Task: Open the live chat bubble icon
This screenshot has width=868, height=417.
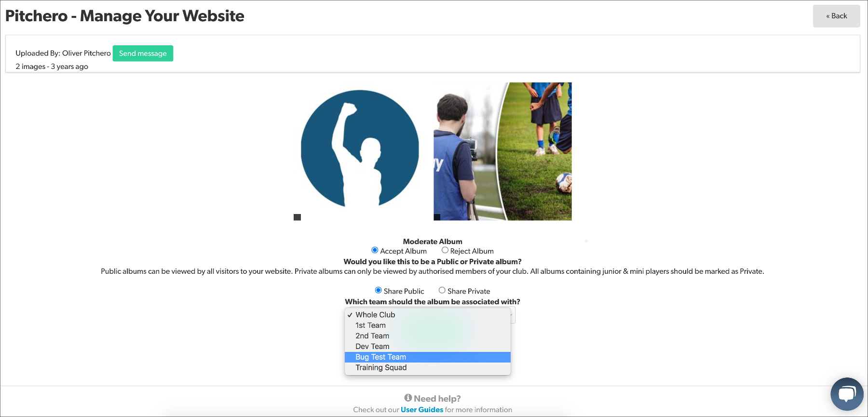Action: tap(847, 394)
